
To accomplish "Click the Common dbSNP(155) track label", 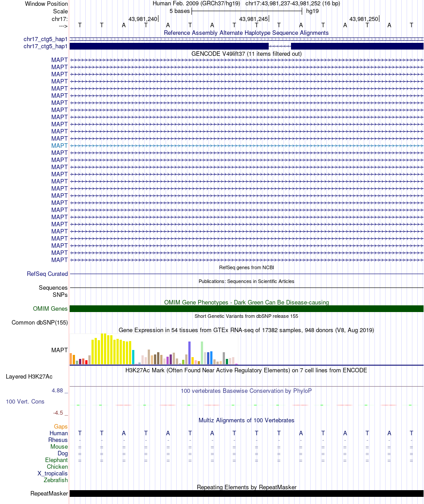I will coord(40,322).
